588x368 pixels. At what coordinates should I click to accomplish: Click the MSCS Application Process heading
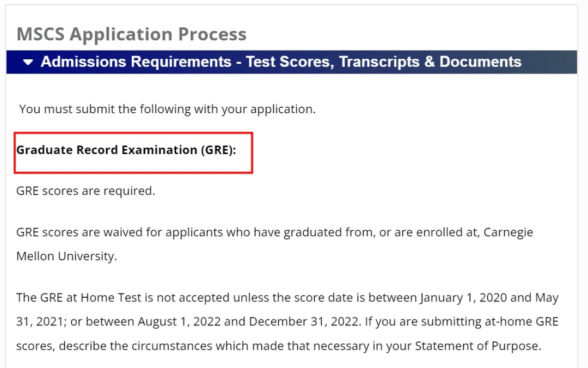click(x=131, y=34)
